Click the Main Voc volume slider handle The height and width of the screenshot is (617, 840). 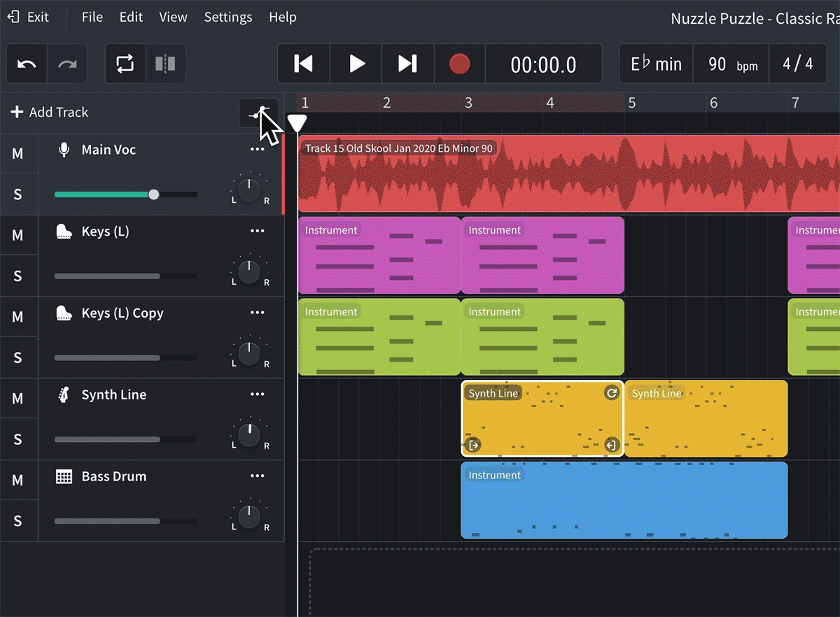pos(154,194)
